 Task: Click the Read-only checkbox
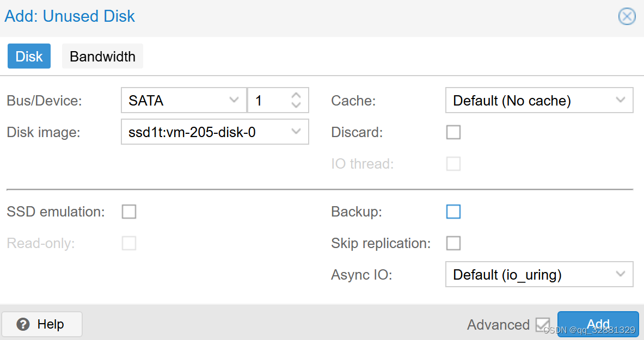(x=129, y=243)
